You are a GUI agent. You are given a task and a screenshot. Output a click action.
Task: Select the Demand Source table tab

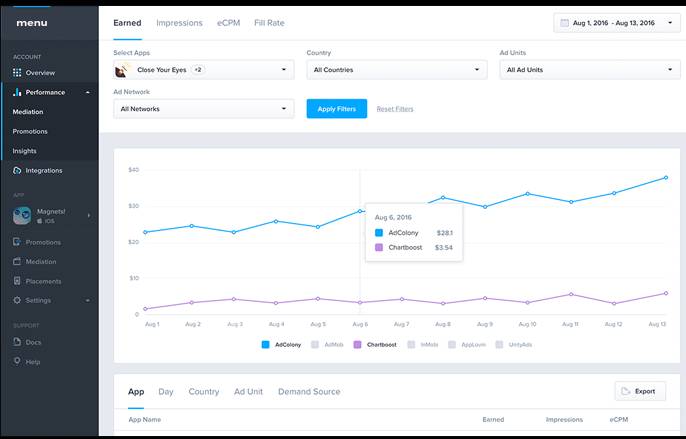point(308,392)
